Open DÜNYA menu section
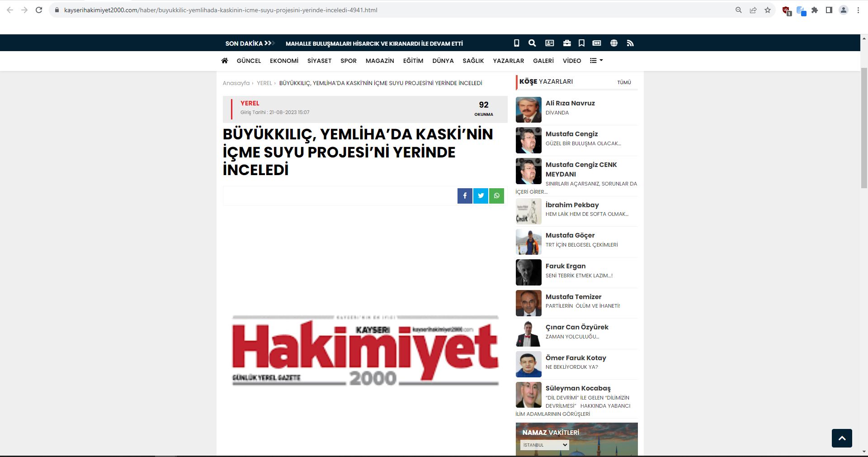The height and width of the screenshot is (457, 868). [443, 61]
